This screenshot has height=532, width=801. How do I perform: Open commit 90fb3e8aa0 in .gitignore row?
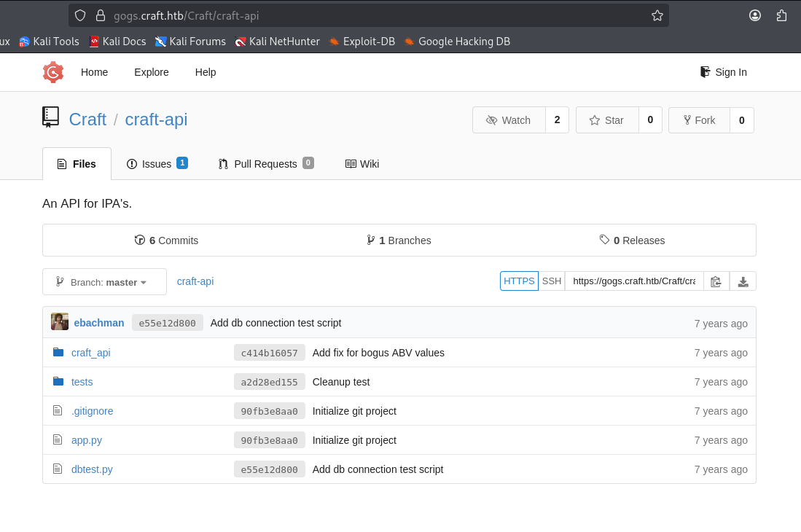[x=269, y=411]
